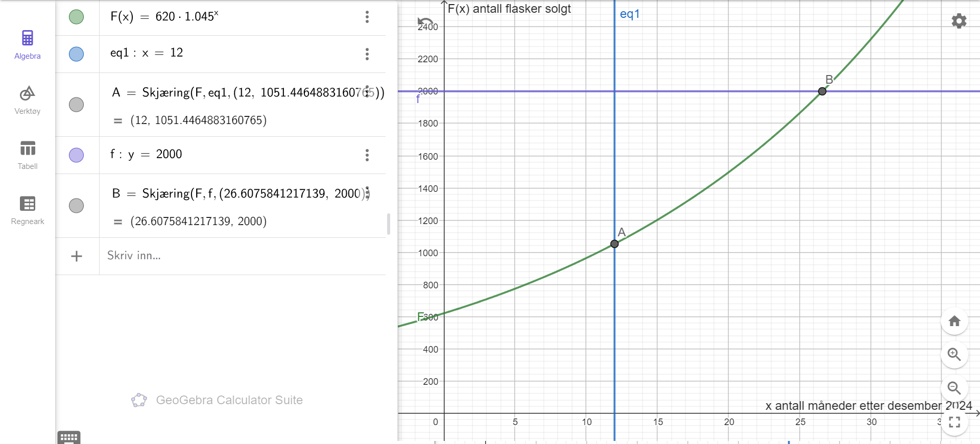980x444 pixels.
Task: Open the Regneark spreadsheet view
Action: click(x=28, y=211)
